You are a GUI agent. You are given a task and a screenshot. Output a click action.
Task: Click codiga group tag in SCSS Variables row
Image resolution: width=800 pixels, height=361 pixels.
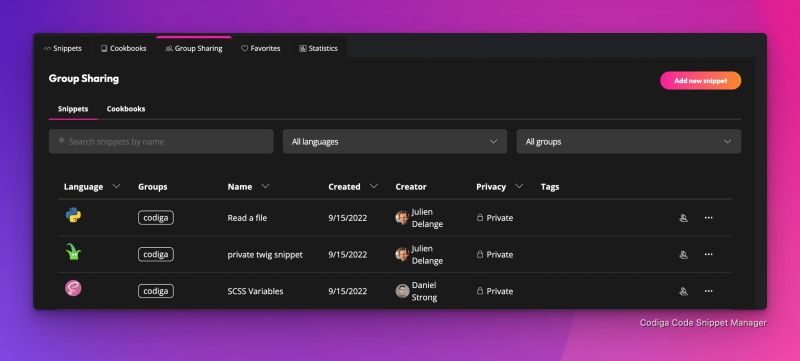tap(156, 291)
